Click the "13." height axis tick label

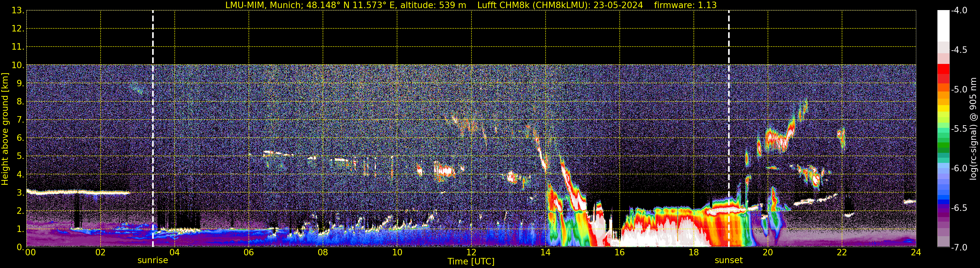18,11
